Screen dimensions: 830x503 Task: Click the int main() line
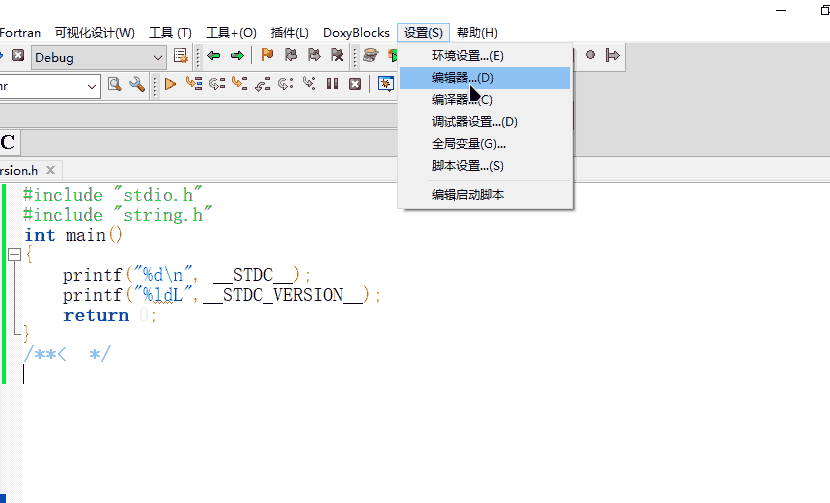coord(74,235)
